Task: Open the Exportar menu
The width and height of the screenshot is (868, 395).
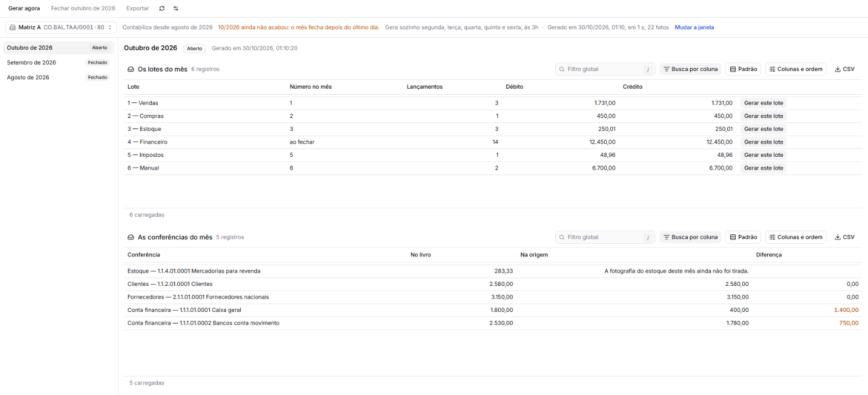Action: (138, 9)
